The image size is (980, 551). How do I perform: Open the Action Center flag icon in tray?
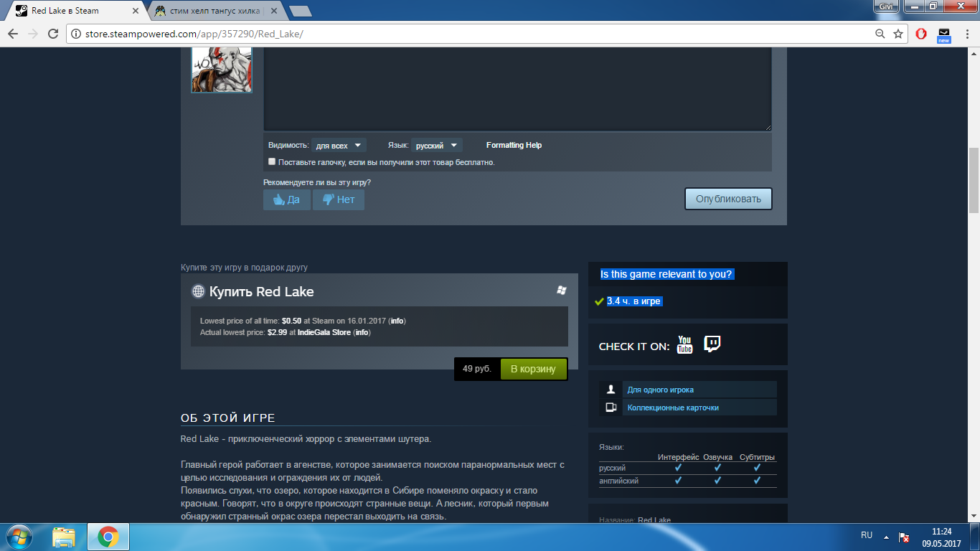pyautogui.click(x=905, y=537)
